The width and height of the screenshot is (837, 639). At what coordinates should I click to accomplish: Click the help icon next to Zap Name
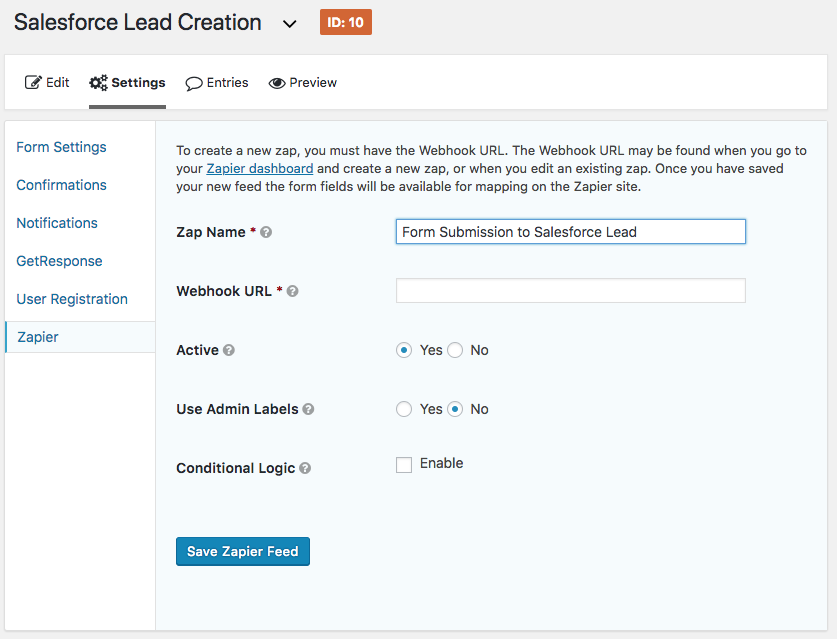(266, 232)
